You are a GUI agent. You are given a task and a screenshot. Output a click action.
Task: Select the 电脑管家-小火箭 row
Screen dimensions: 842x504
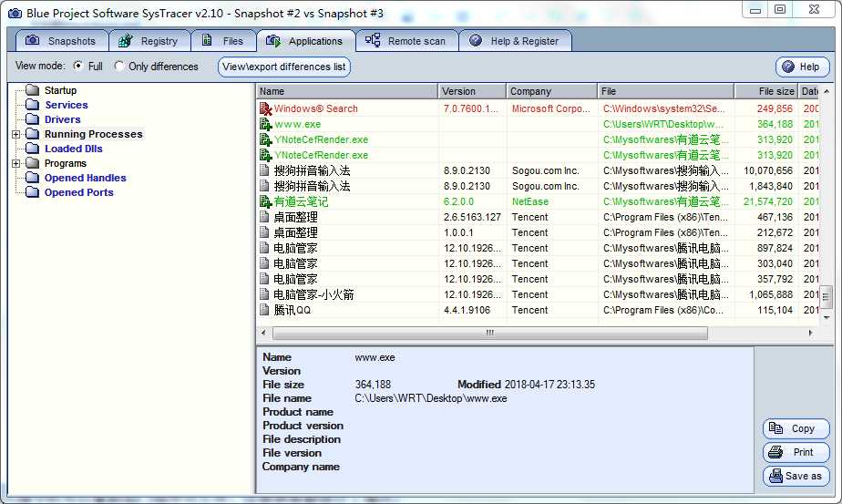pyautogui.click(x=538, y=294)
